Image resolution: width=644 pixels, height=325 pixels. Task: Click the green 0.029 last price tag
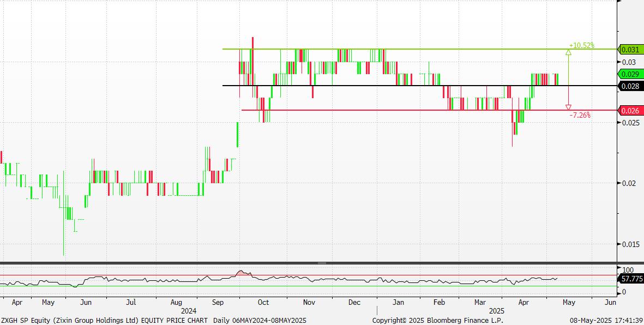click(630, 74)
